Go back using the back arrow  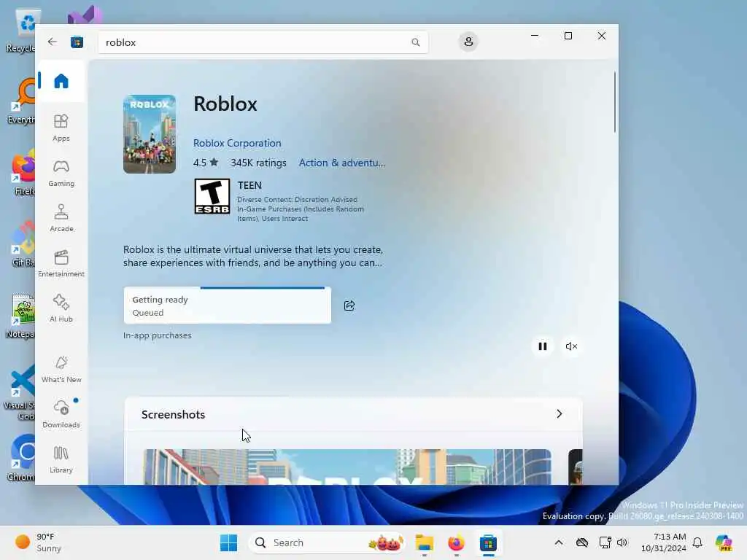point(53,42)
